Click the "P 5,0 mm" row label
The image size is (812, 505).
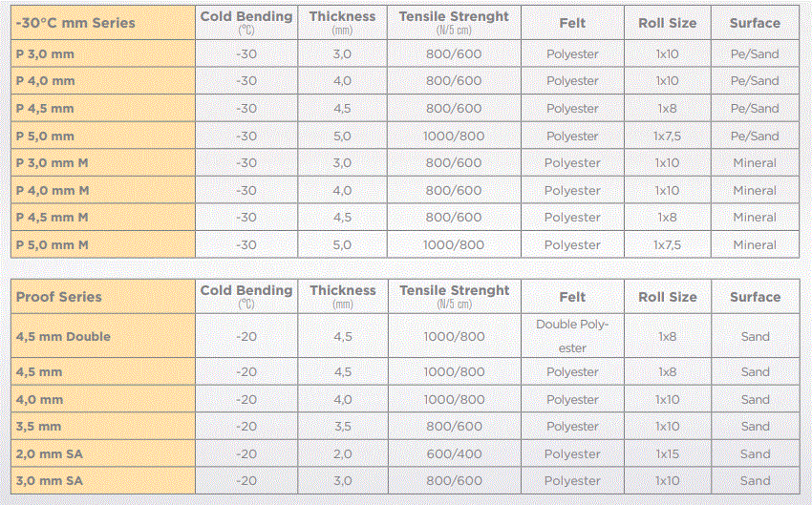[45, 137]
